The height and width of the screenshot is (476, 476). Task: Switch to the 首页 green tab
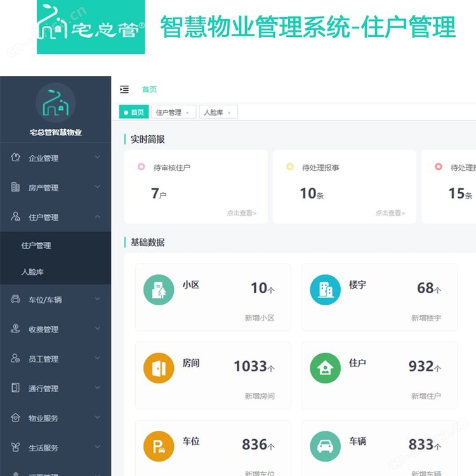[x=134, y=112]
